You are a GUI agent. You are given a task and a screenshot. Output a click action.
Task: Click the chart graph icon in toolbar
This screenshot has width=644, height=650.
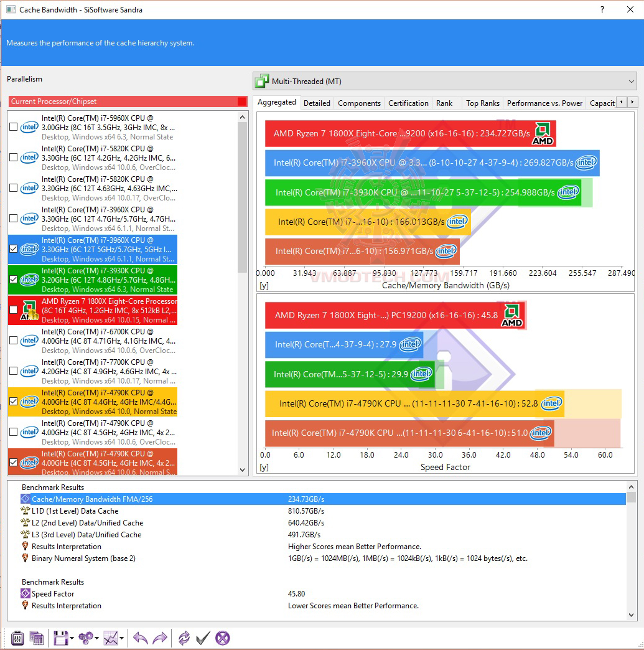click(x=111, y=638)
